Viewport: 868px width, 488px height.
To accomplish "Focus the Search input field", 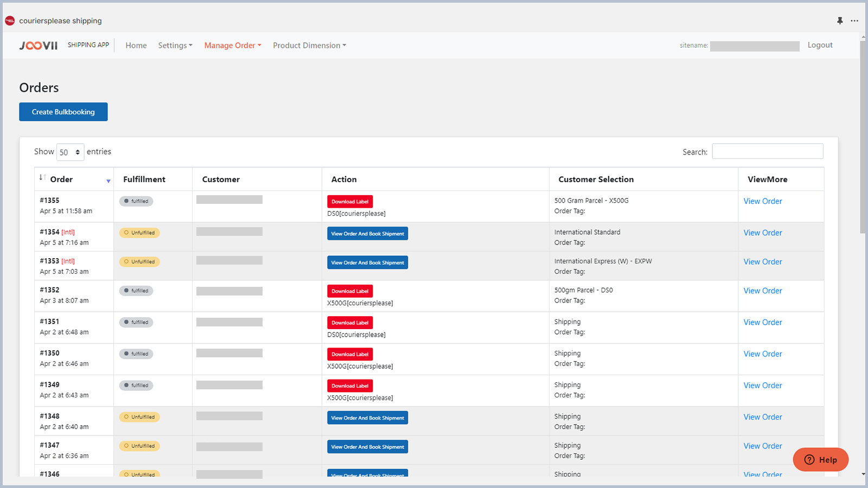I will click(x=767, y=151).
